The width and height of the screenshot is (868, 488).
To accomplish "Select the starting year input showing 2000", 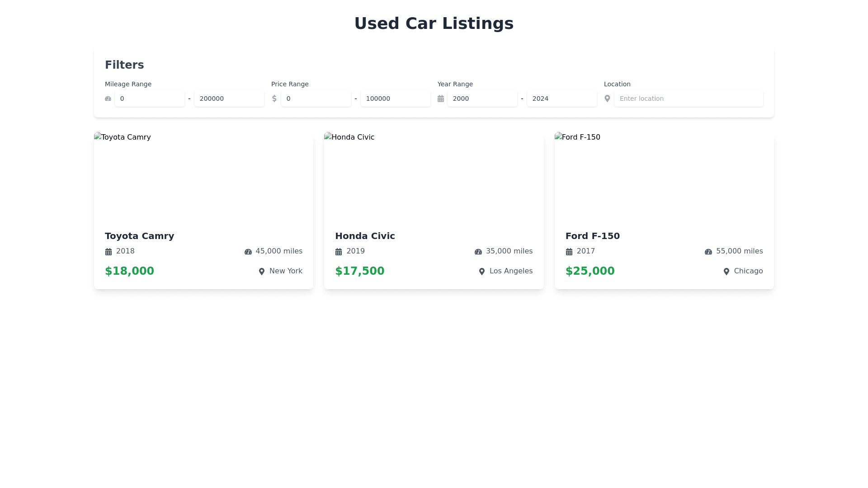I will click(482, 98).
